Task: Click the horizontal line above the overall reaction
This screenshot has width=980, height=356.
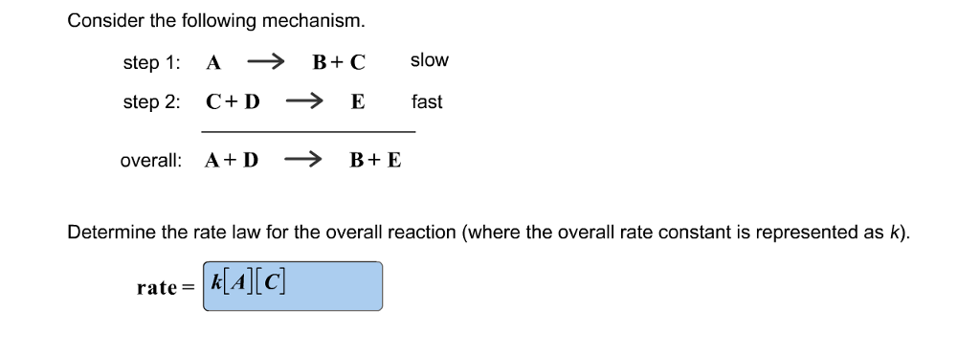Action: [x=308, y=132]
